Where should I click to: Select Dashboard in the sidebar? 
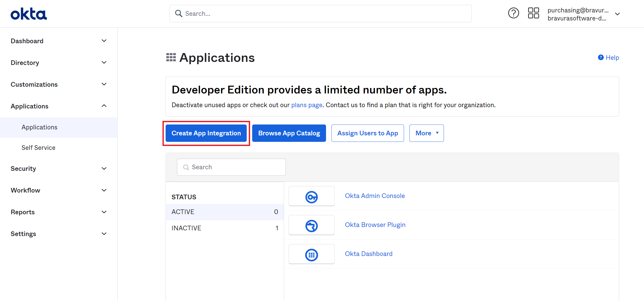(27, 41)
